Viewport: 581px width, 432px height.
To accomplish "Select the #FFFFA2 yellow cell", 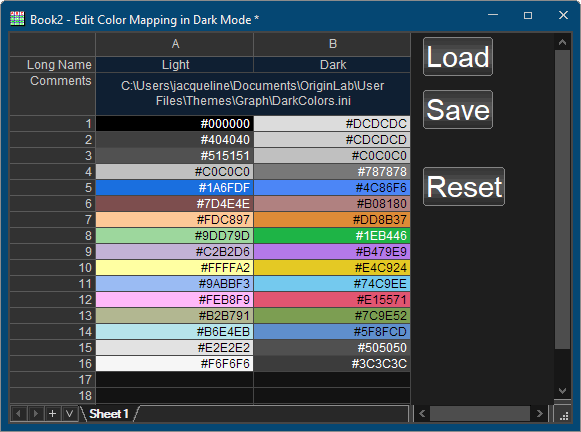I will (x=175, y=267).
